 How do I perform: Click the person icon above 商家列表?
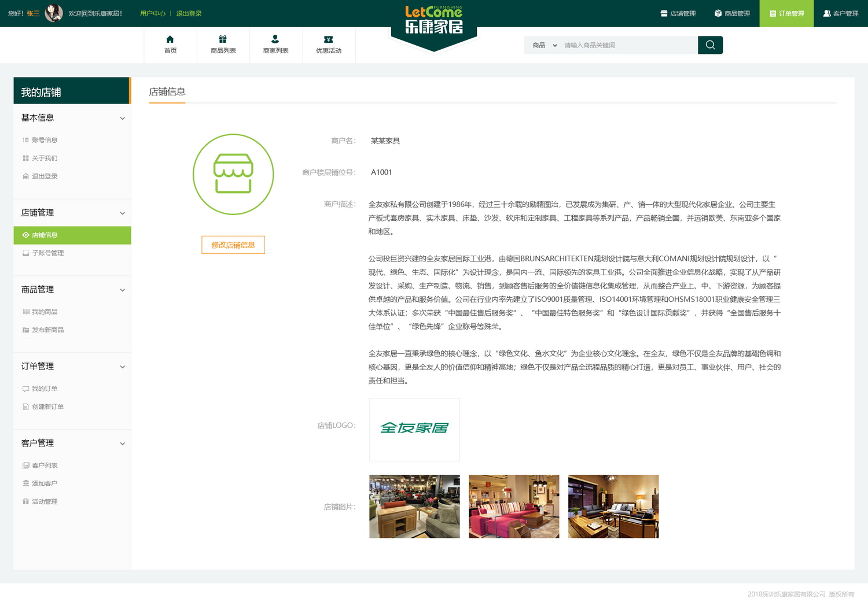pos(275,39)
